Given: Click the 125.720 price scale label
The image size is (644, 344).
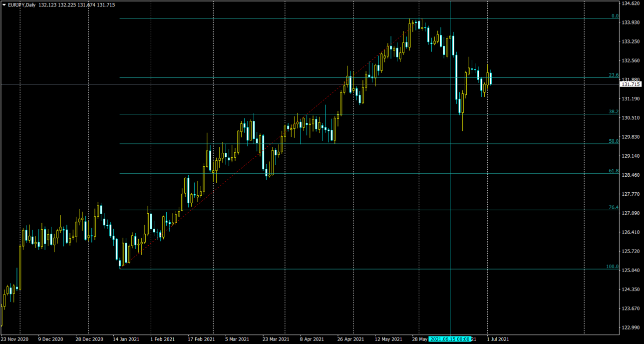Looking at the screenshot, I should coord(630,251).
